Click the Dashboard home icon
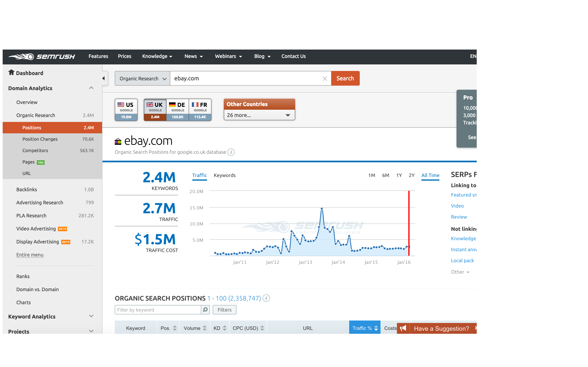The image size is (588, 367). 11,72
